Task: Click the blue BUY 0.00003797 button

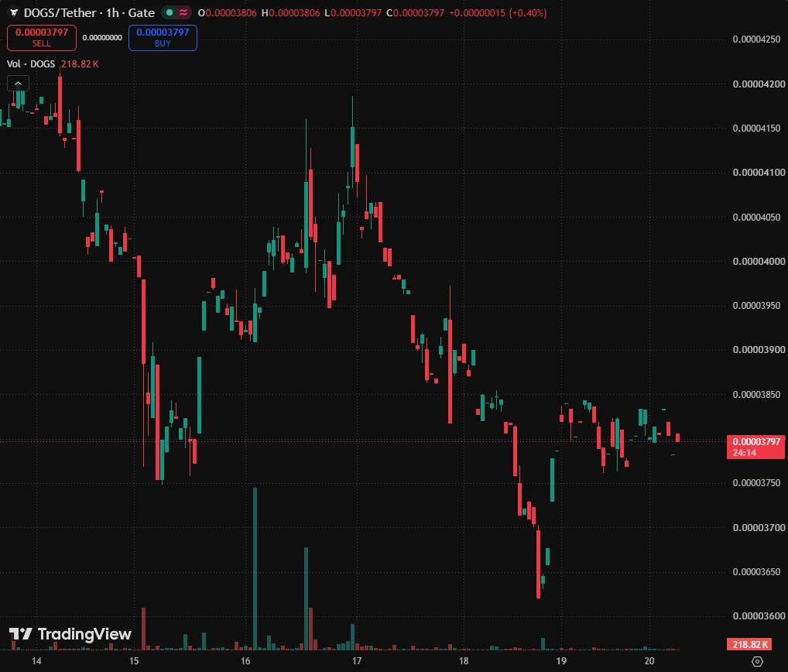Action: [x=163, y=38]
